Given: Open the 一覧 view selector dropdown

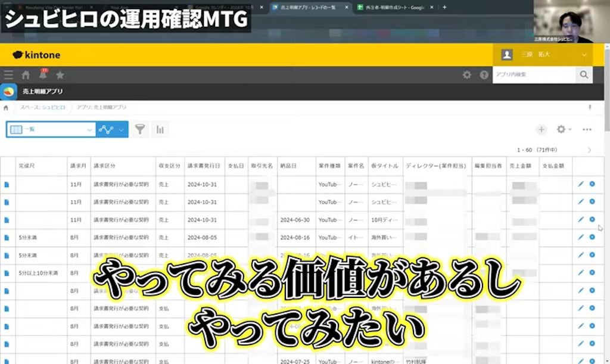Looking at the screenshot, I should tap(50, 129).
